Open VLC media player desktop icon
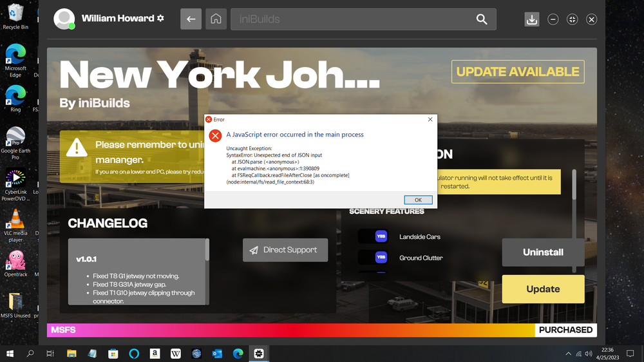 point(15,224)
